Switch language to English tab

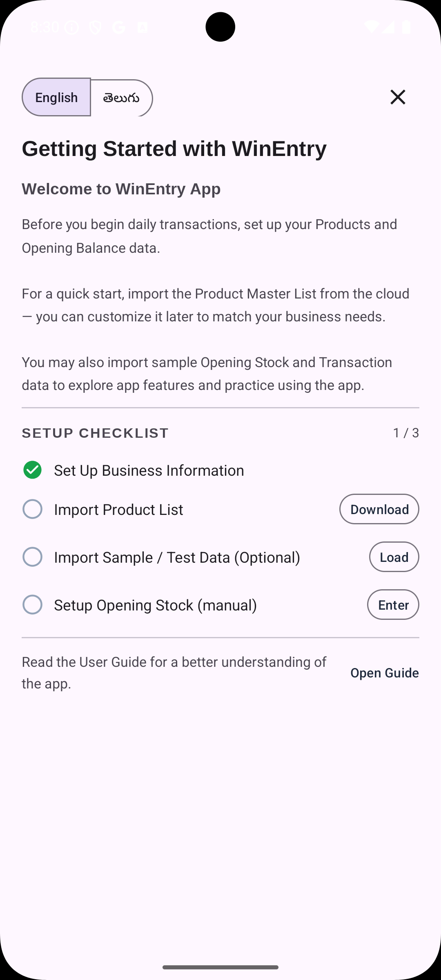pos(56,97)
